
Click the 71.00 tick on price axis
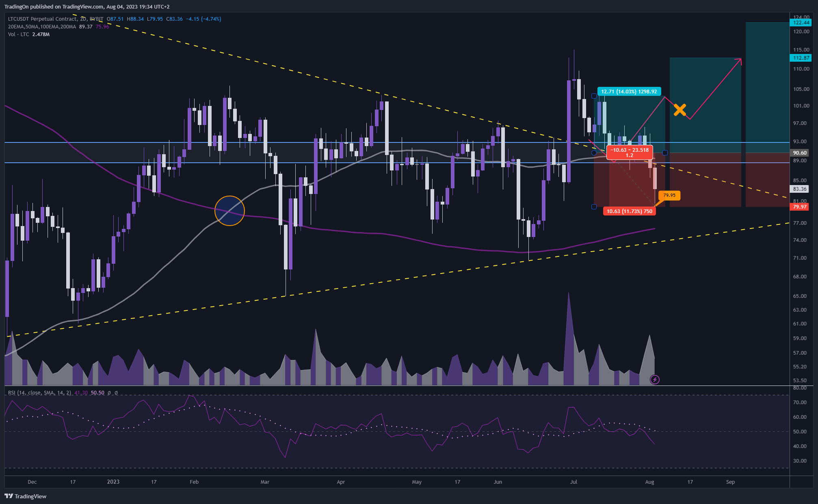pos(800,258)
